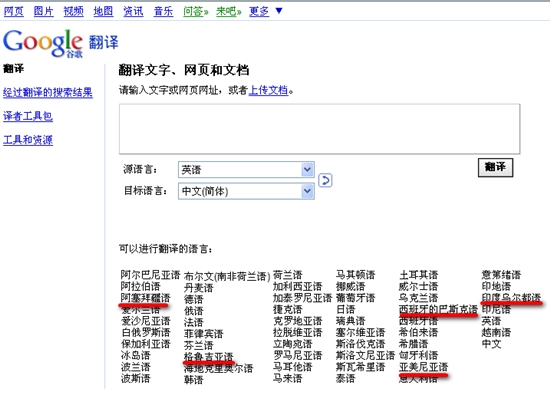Click 葡萄牙语 in the language list

coord(355,298)
